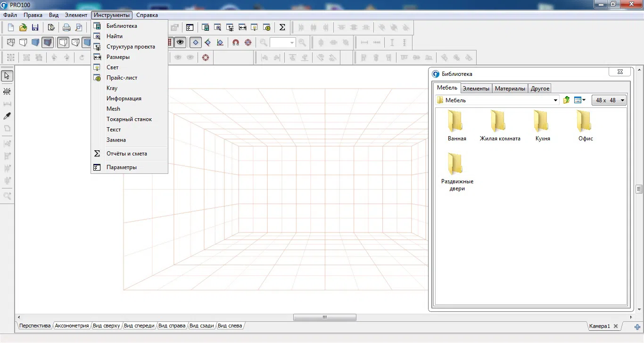Open the view mode grid dropdown arrow

584,100
